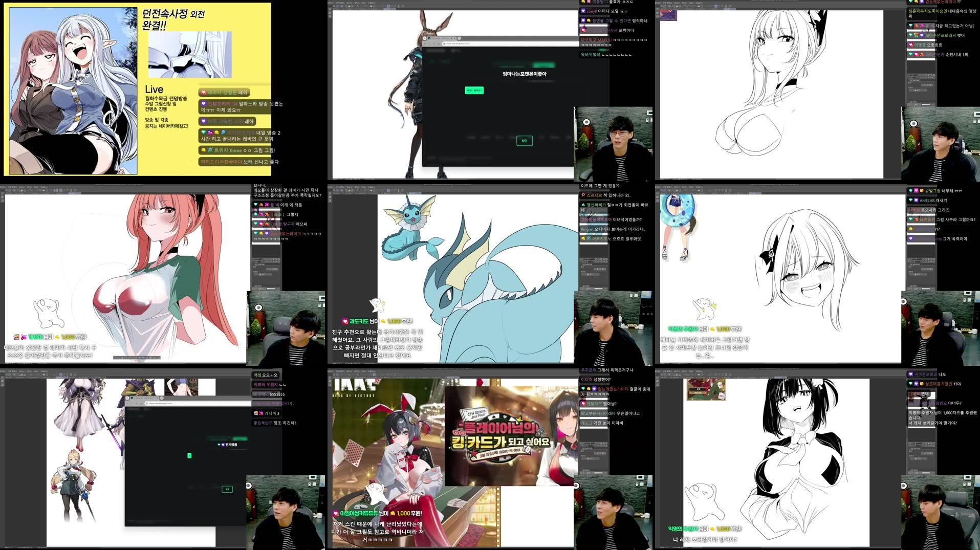Click the purple thumbnail above the uncolored twin-tail line art

pos(668,15)
